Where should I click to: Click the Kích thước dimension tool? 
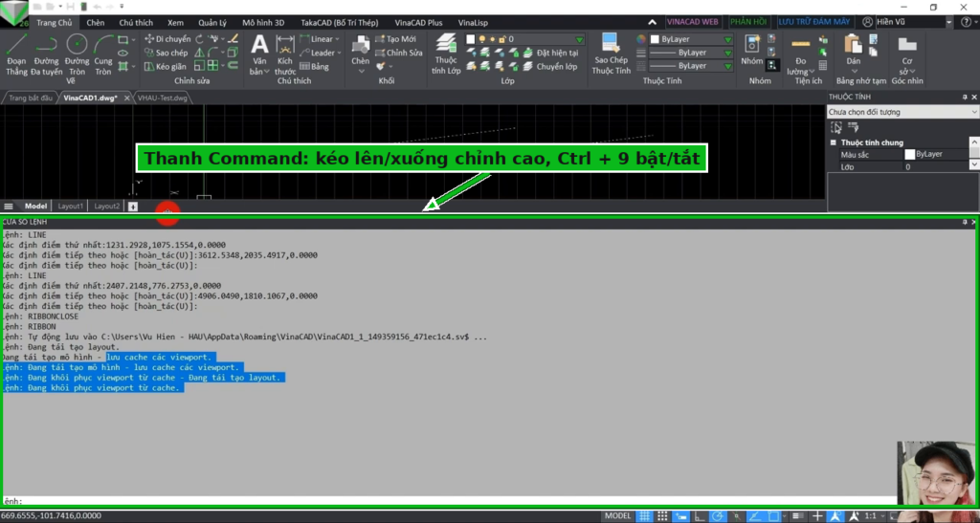click(285, 54)
